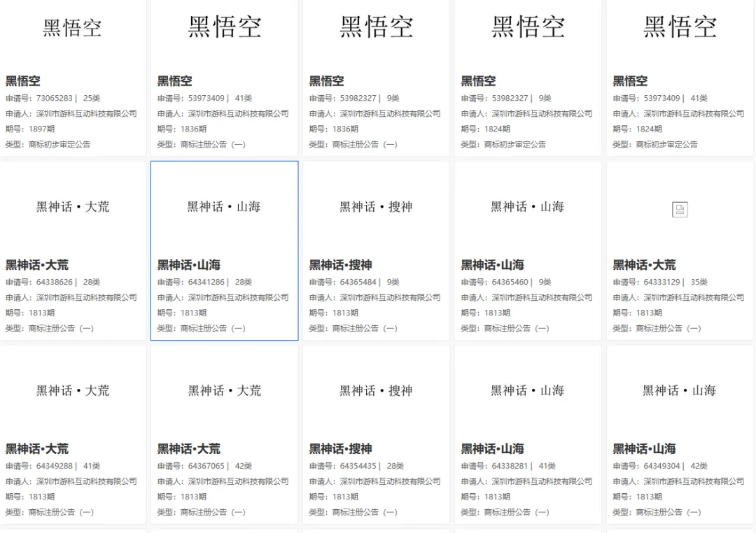
Task: View 黑神话·山海 image for application 64338281
Action: point(528,390)
